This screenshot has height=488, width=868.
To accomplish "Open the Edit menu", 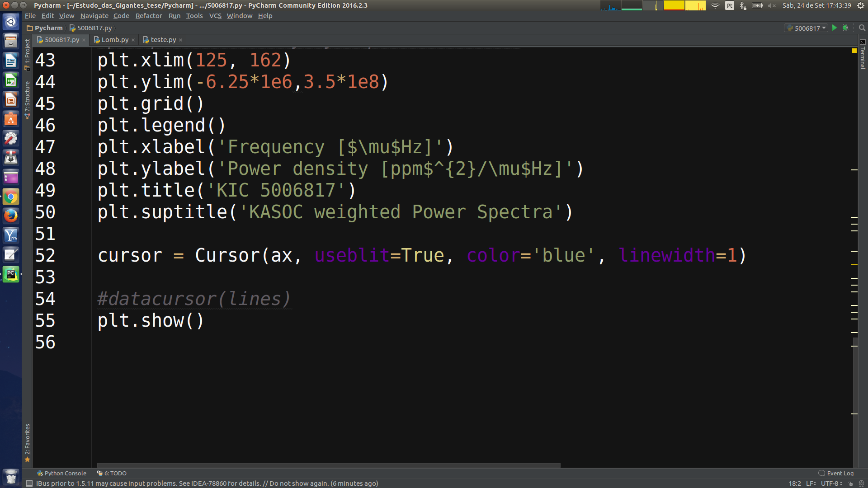I will [x=47, y=16].
